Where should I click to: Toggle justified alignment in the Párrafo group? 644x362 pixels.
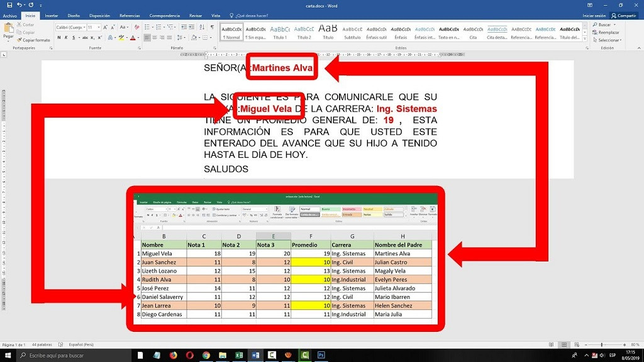(170, 38)
